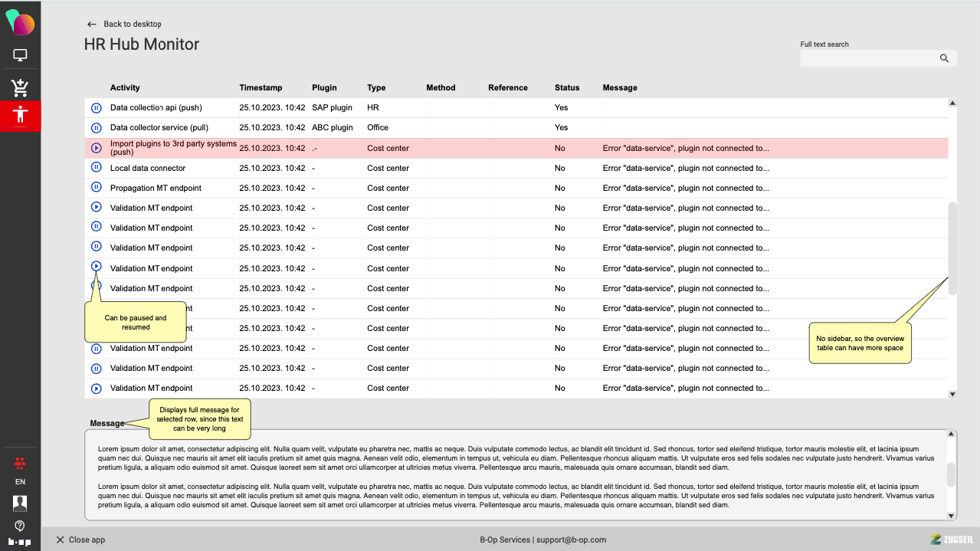Image resolution: width=980 pixels, height=551 pixels.
Task: Click the colorful app logo at top left
Action: click(20, 23)
